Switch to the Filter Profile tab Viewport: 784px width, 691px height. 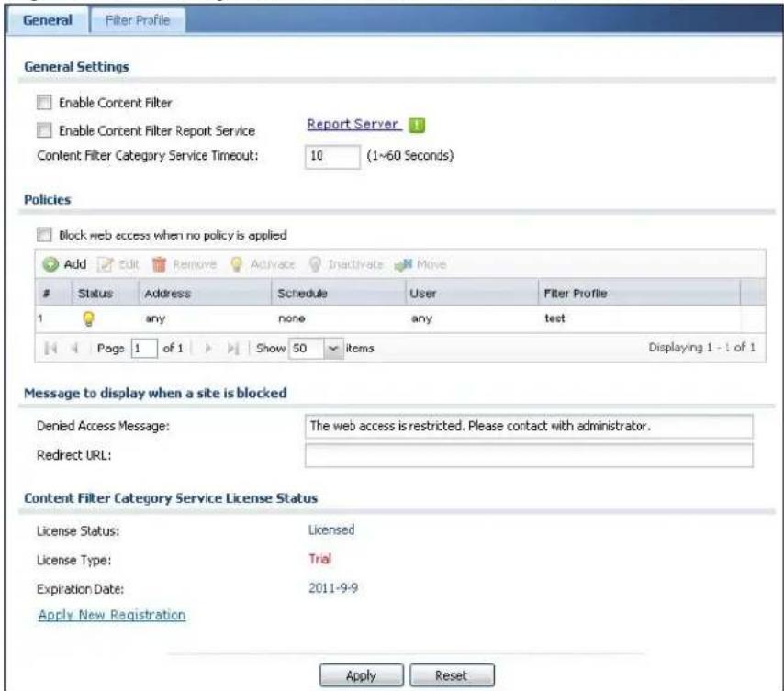pyautogui.click(x=138, y=20)
